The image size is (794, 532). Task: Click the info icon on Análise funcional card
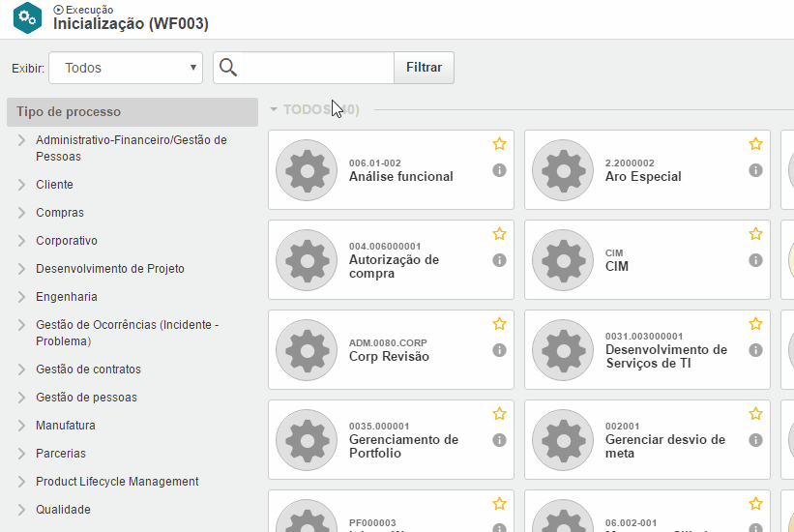click(499, 170)
